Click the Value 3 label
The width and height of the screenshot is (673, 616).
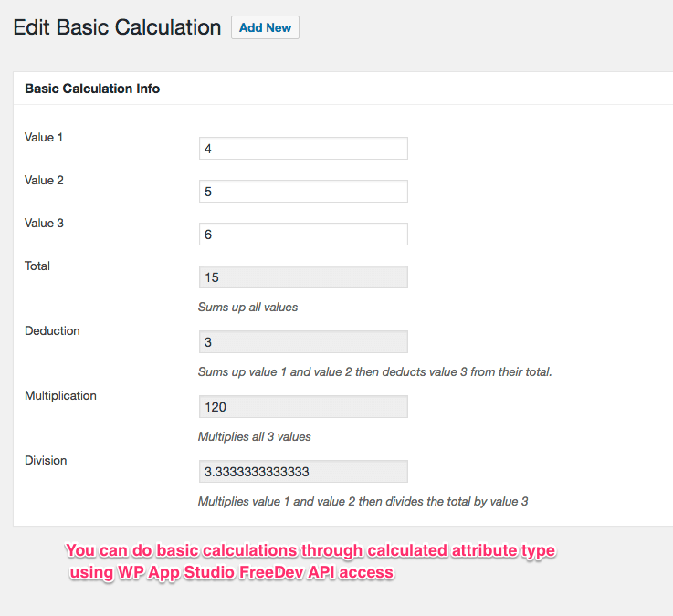(x=44, y=223)
